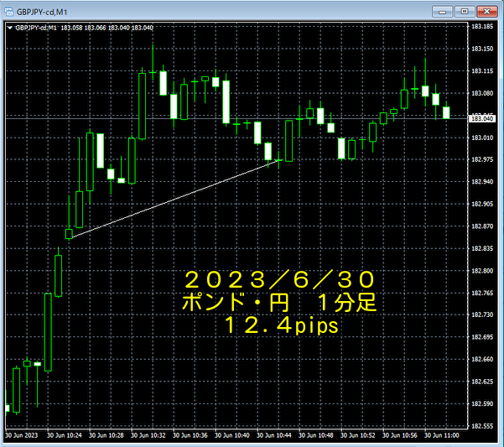Click the price scale value 182.800
The image size is (504, 447).
[x=482, y=271]
